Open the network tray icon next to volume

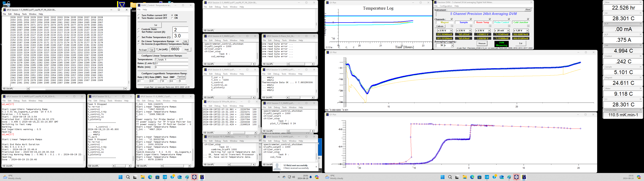click(x=289, y=177)
